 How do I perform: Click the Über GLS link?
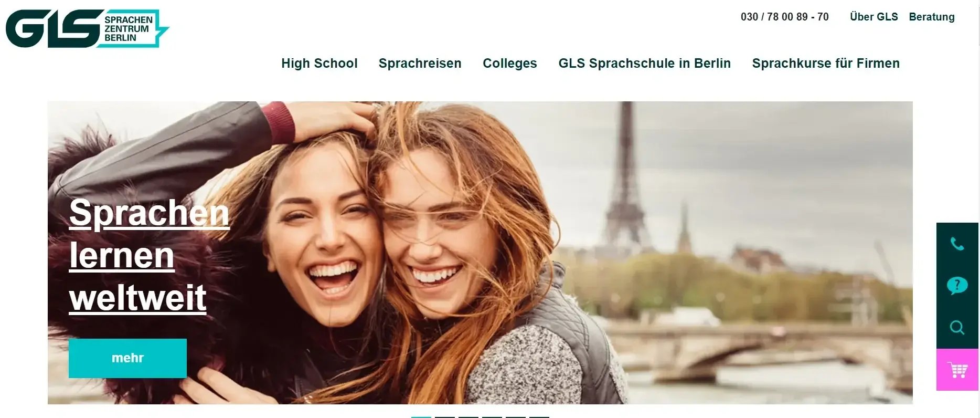pos(874,17)
